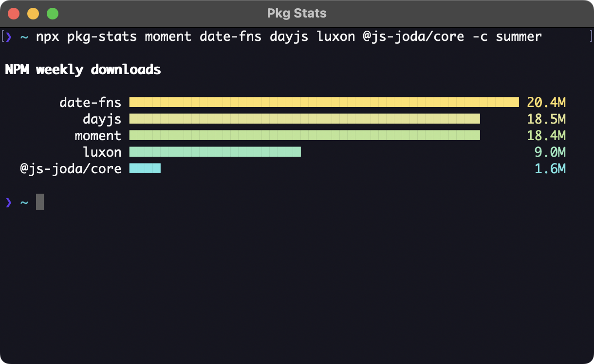Click the 20.4M download value
594x364 pixels.
click(x=546, y=102)
